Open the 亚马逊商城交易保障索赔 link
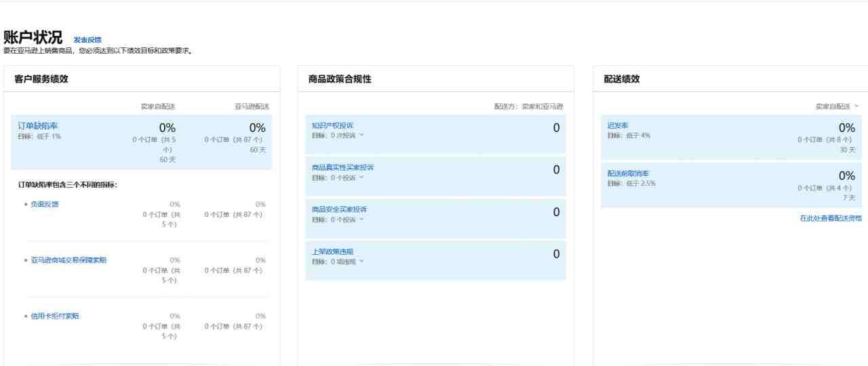 pyautogui.click(x=68, y=260)
